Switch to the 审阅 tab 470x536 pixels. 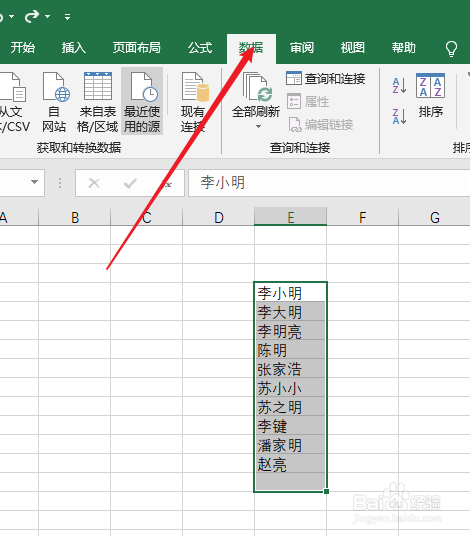pyautogui.click(x=302, y=48)
